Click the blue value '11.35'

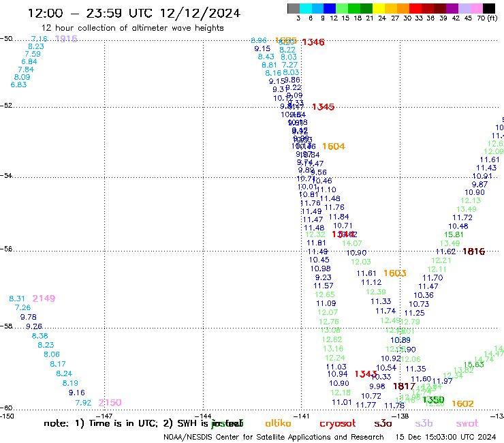[x=415, y=369]
